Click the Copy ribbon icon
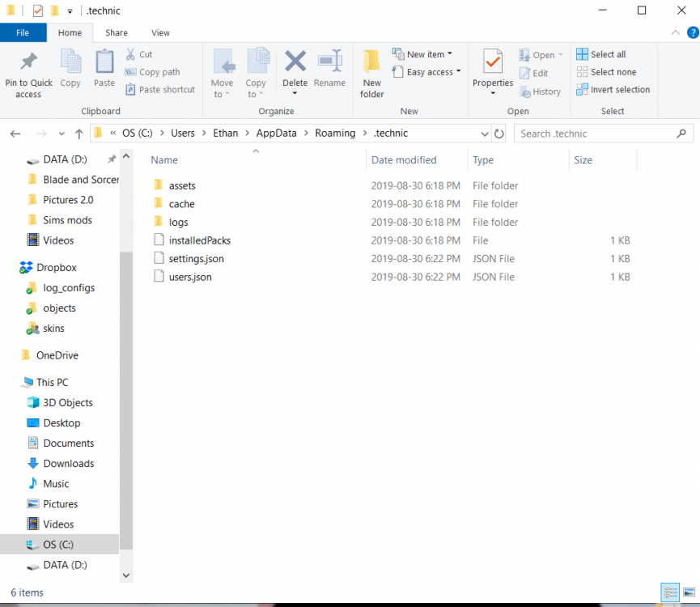The image size is (700, 607). tap(70, 62)
